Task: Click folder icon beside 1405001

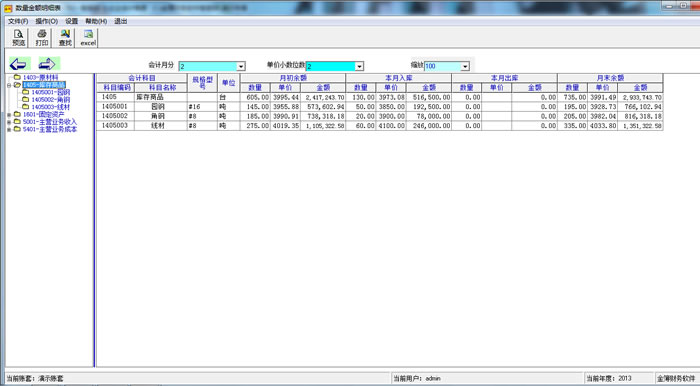Action: (x=25, y=92)
